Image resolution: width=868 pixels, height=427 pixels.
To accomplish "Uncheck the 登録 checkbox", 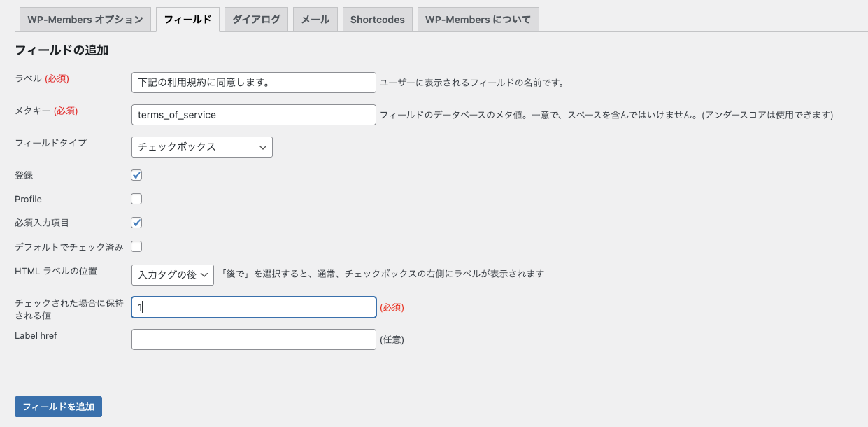I will 137,175.
